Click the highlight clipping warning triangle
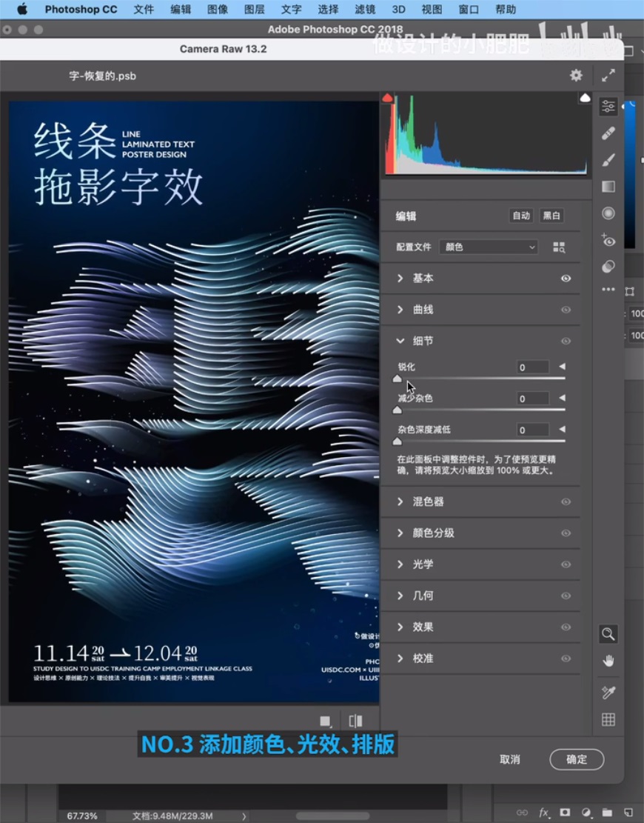644x823 pixels. tap(586, 98)
